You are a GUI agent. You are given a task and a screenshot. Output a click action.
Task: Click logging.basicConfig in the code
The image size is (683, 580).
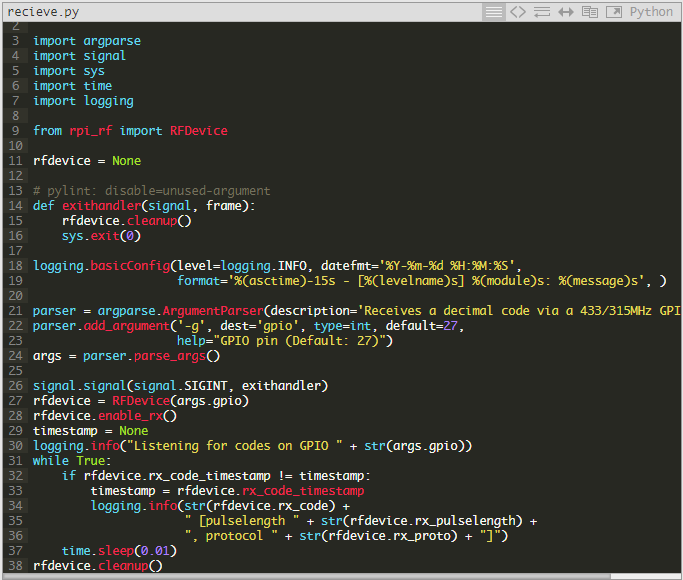point(101,266)
